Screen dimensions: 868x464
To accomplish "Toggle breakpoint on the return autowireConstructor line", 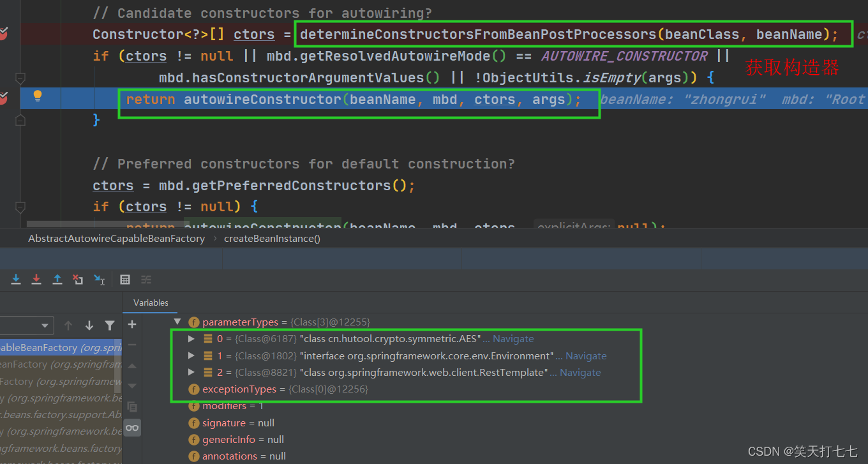I will [x=3, y=98].
